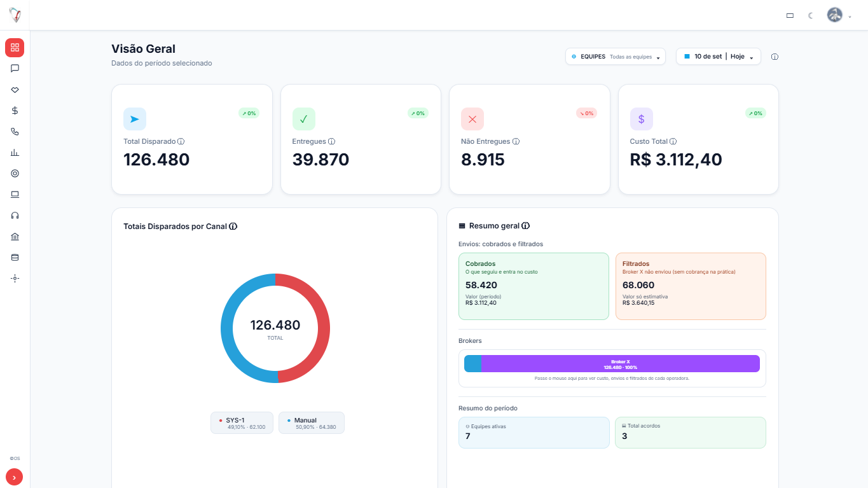Image resolution: width=868 pixels, height=488 pixels.
Task: Open the dashboard grid icon in sidebar
Action: 15,48
